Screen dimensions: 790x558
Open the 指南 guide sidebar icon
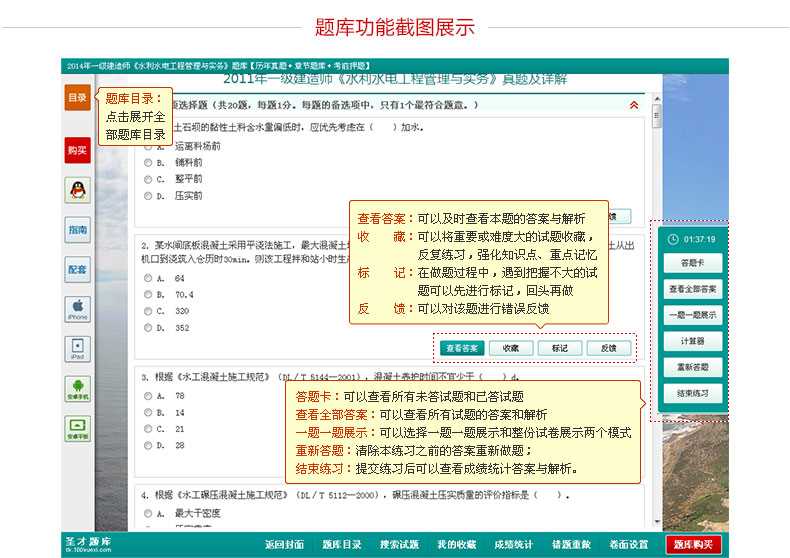[x=77, y=229]
